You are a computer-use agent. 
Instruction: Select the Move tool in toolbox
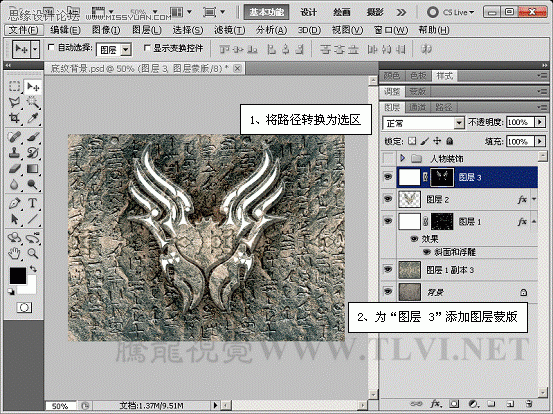click(x=33, y=86)
